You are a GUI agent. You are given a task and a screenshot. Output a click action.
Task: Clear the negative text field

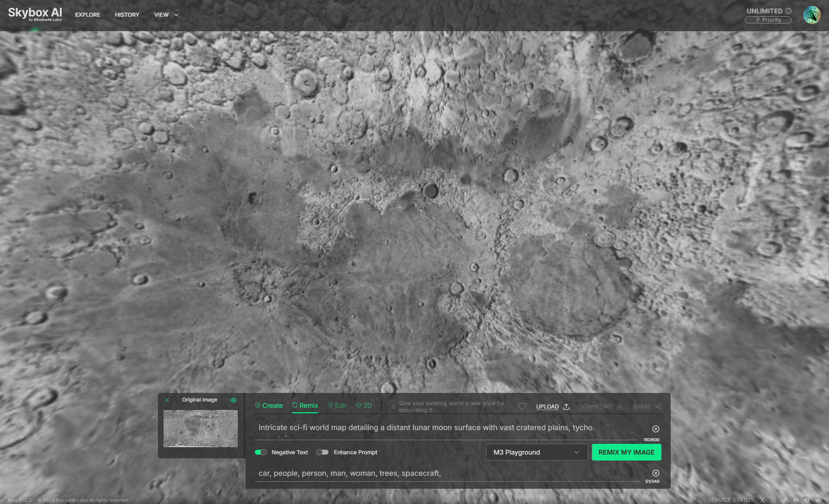coord(655,473)
